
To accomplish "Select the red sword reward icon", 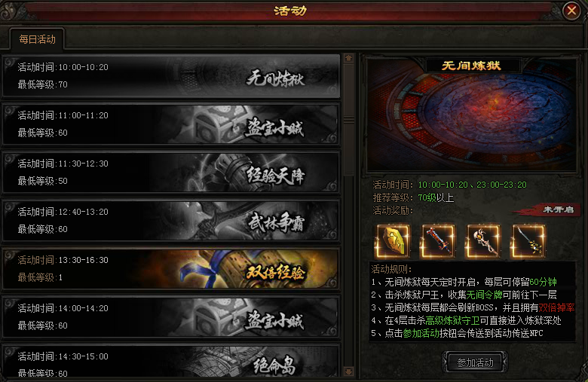I will [x=438, y=241].
